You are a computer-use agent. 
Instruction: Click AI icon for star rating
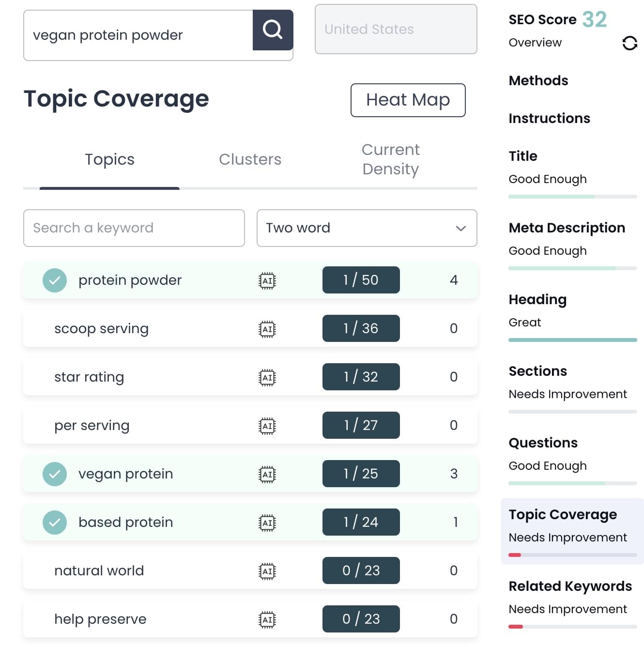coord(267,378)
